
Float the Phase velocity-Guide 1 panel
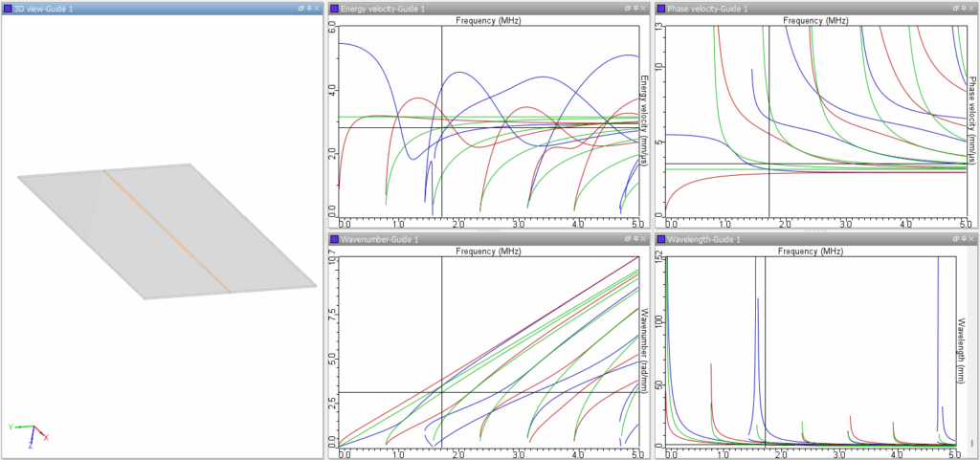(954, 8)
